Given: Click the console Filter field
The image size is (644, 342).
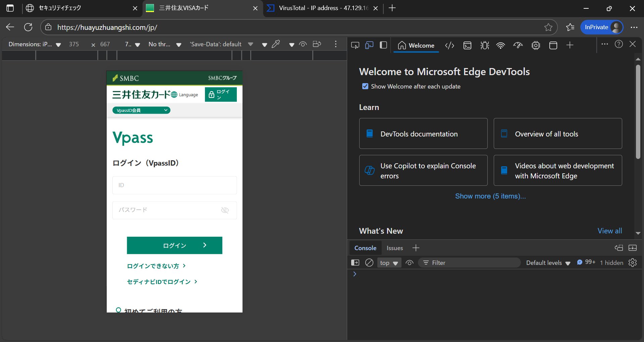Looking at the screenshot, I should pos(470,263).
